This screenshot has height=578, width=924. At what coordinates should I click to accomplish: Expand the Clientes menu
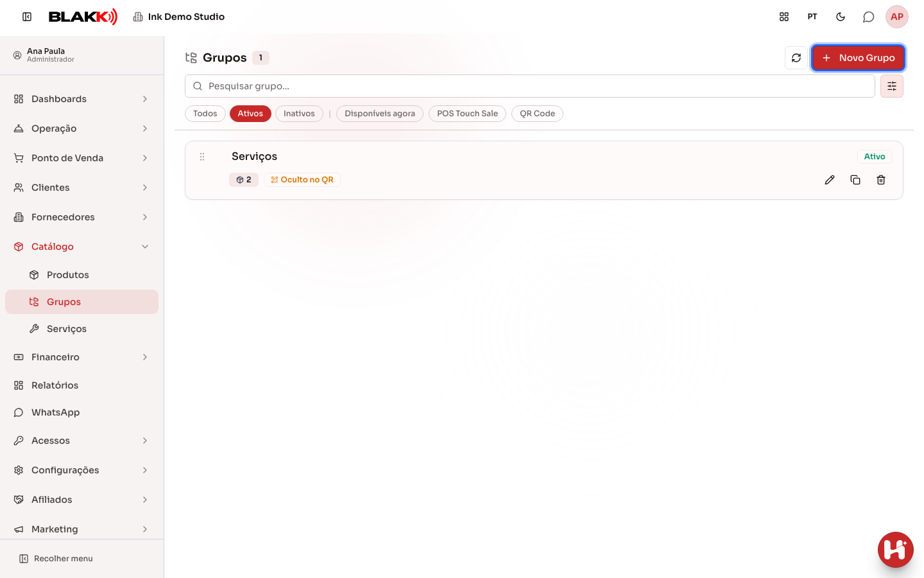click(x=81, y=188)
